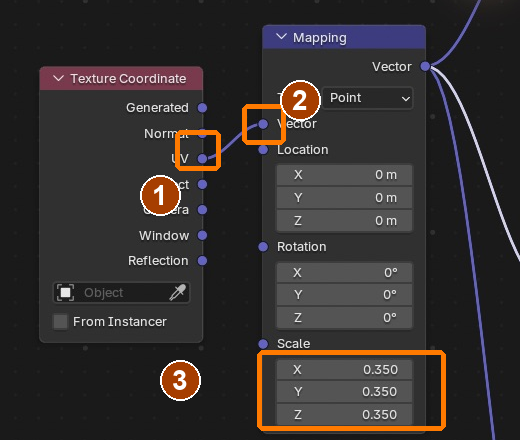Collapse the Texture Coordinate node

click(x=58, y=79)
